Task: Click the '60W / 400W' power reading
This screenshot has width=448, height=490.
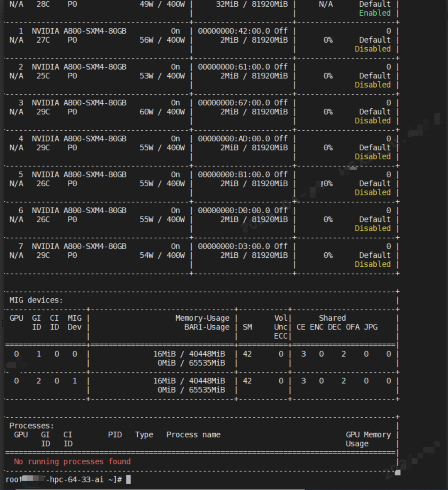Action: (x=162, y=112)
